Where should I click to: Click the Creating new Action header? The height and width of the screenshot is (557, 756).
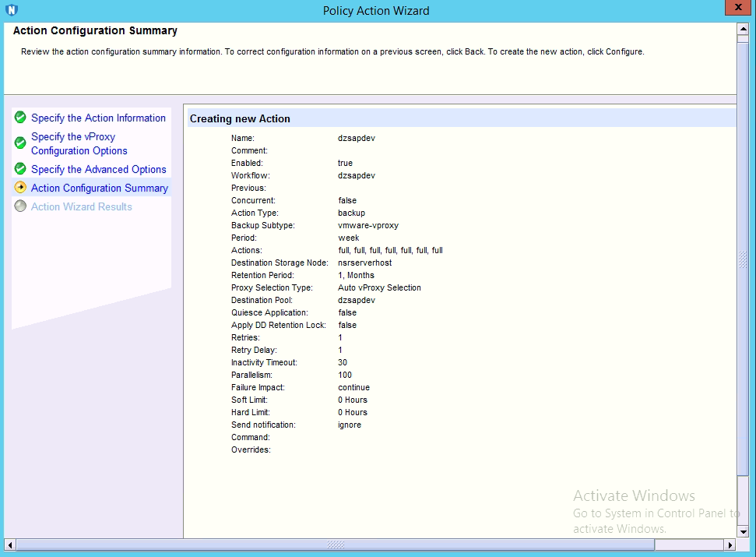240,118
